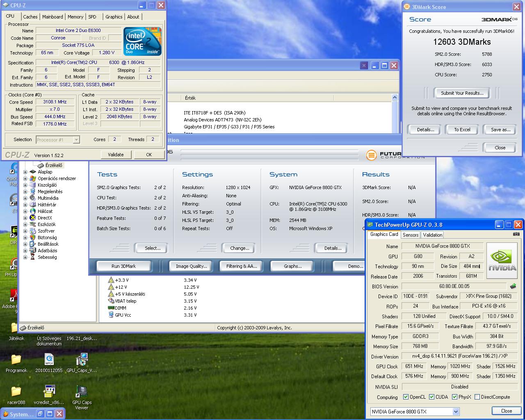Open the GPU selection dropdown in GPU-Z
Image resolution: width=525 pixels, height=420 pixels.
click(x=456, y=411)
